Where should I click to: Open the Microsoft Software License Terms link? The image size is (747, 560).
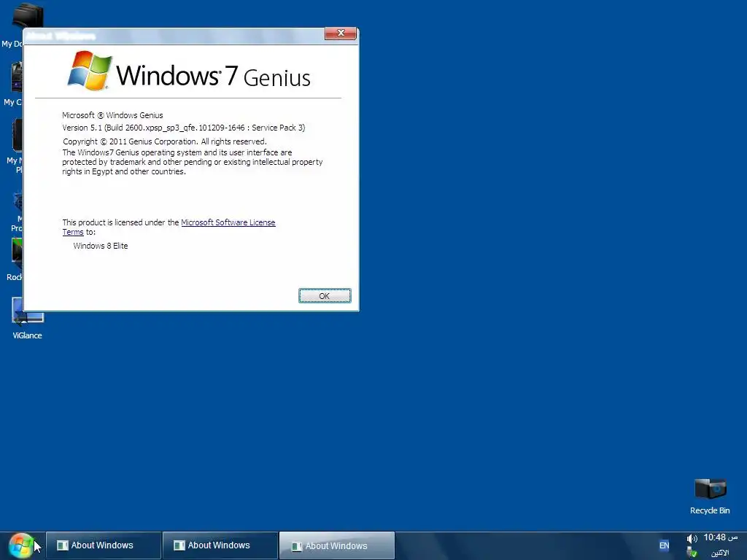(x=228, y=222)
